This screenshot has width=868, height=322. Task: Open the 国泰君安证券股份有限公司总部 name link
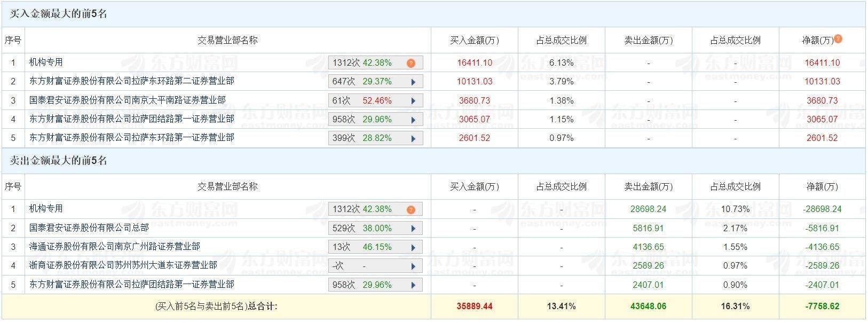(89, 228)
